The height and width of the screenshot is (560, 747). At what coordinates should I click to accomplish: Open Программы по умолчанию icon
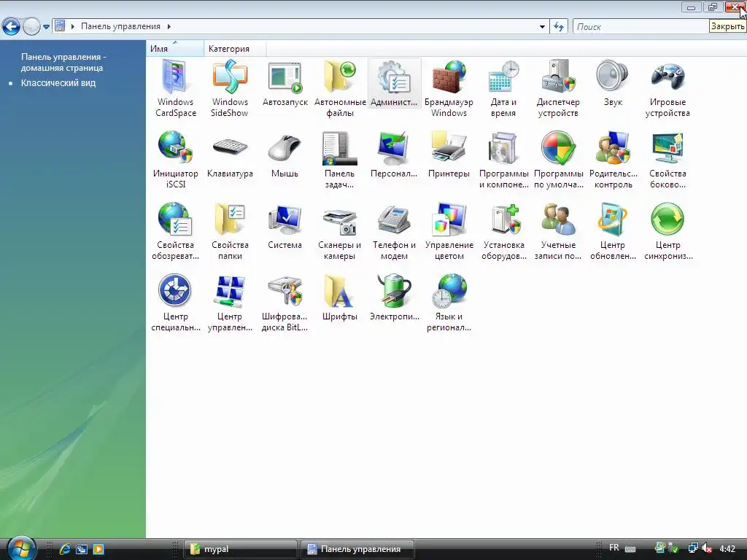558,160
